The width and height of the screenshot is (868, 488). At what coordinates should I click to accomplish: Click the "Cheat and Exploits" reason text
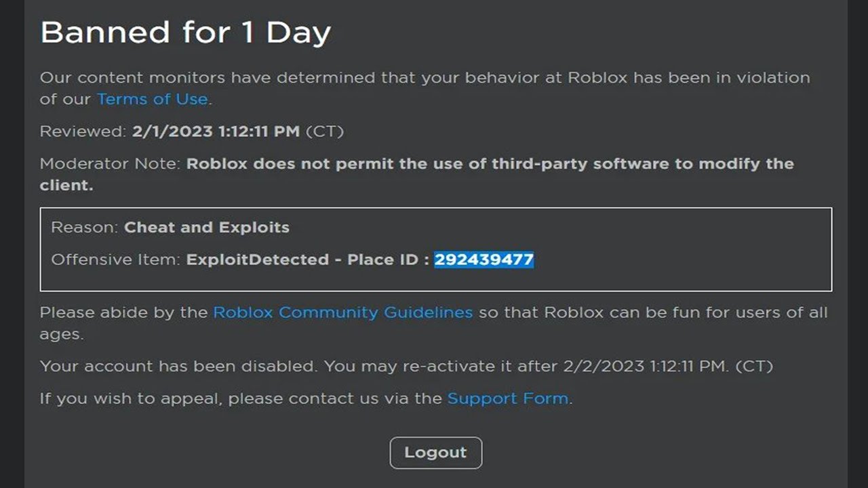coord(207,227)
